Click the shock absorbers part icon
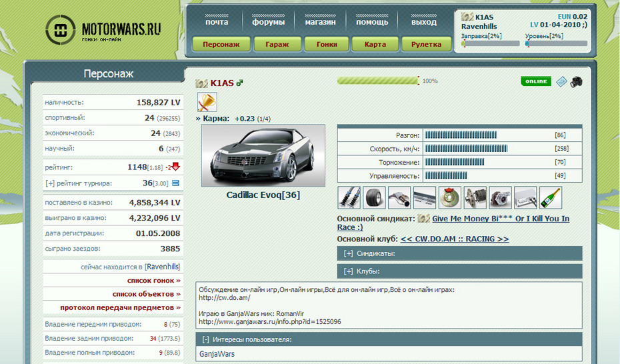620x364 pixels. pos(348,198)
